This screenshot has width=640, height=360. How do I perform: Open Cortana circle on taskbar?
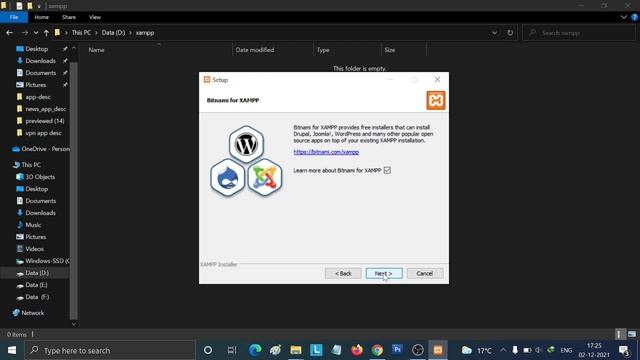[x=207, y=350]
